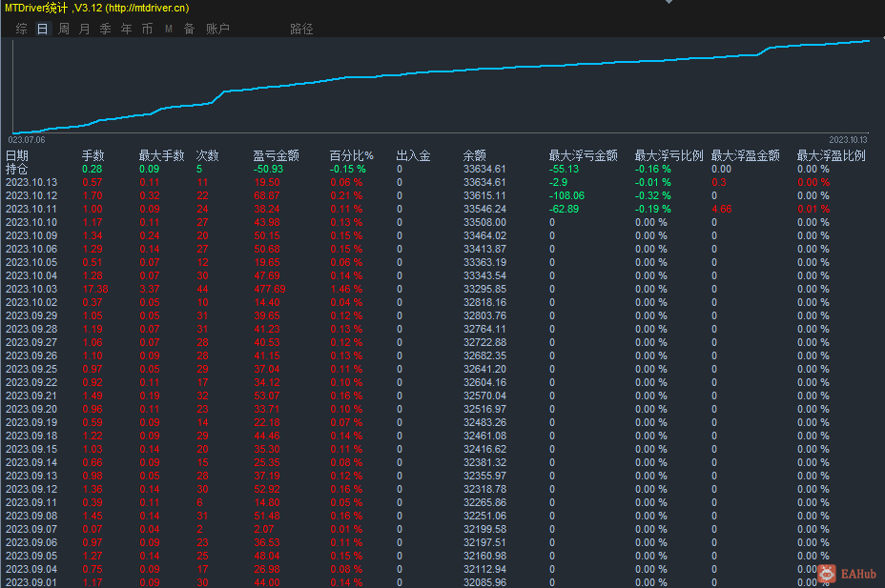Sort by the 盈亏金额 column header

276,155
